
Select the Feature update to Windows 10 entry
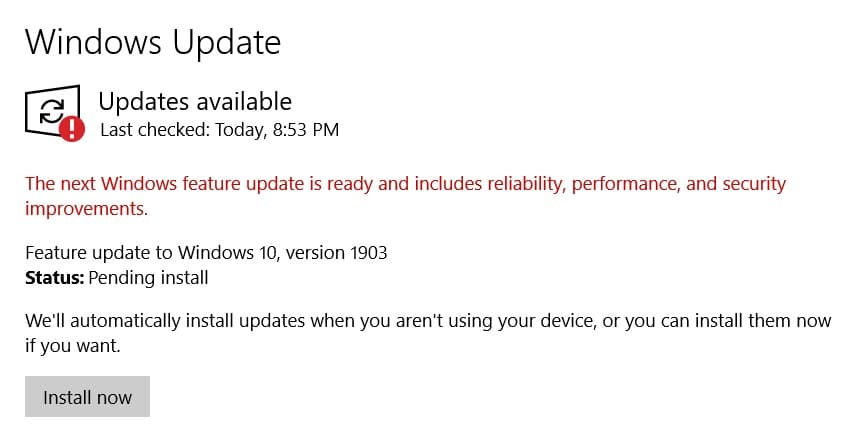[x=205, y=253]
